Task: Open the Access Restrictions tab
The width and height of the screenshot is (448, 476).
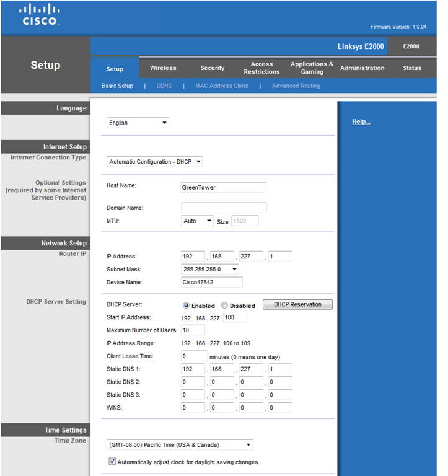Action: 261,68
